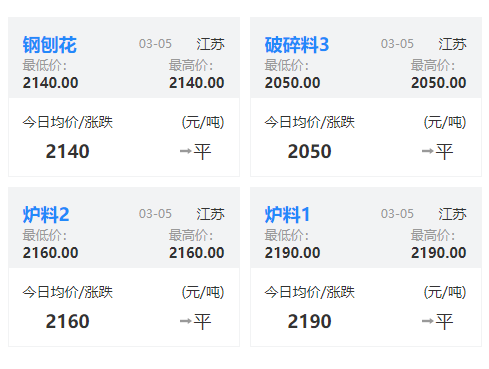Image resolution: width=489 pixels, height=369 pixels.
Task: Click the highest price 2140.00 in 钢刨花 card
Action: 197,83
